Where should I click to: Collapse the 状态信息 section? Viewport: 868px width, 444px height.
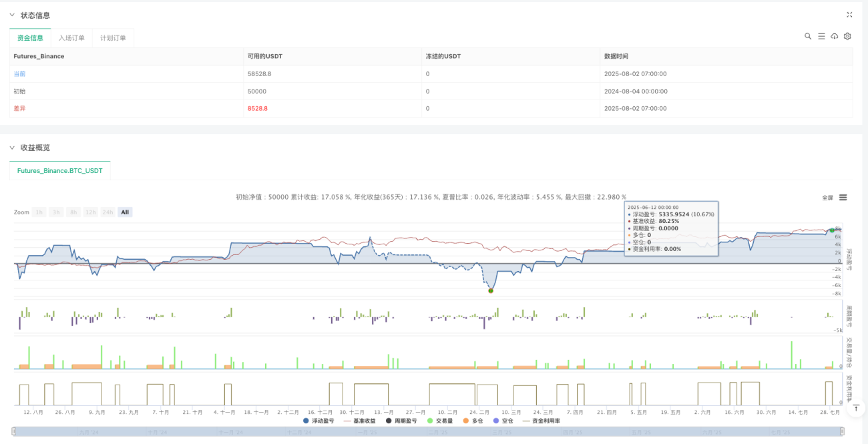pyautogui.click(x=12, y=15)
